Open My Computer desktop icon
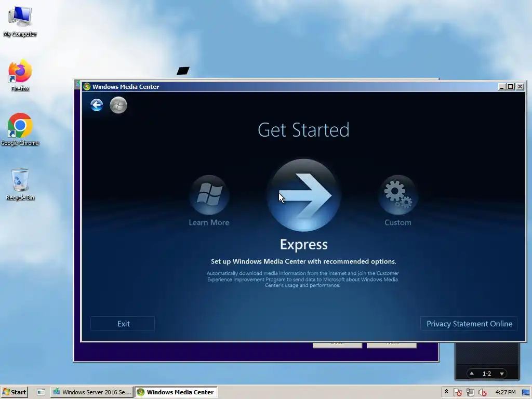Screen dimensions: 532x399 pos(20,21)
